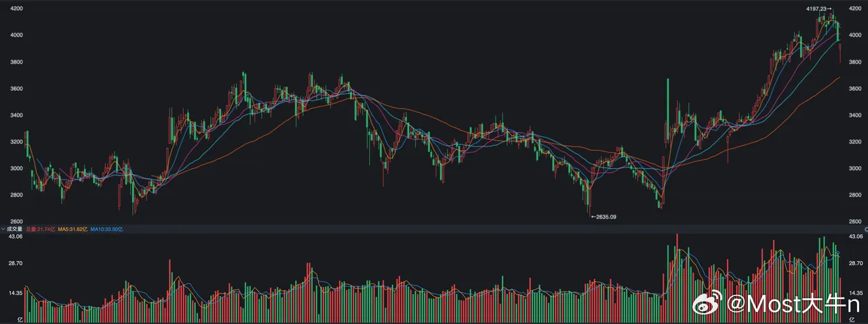Click the 2635.09 low price marker
This screenshot has width=868, height=324.
[x=604, y=217]
